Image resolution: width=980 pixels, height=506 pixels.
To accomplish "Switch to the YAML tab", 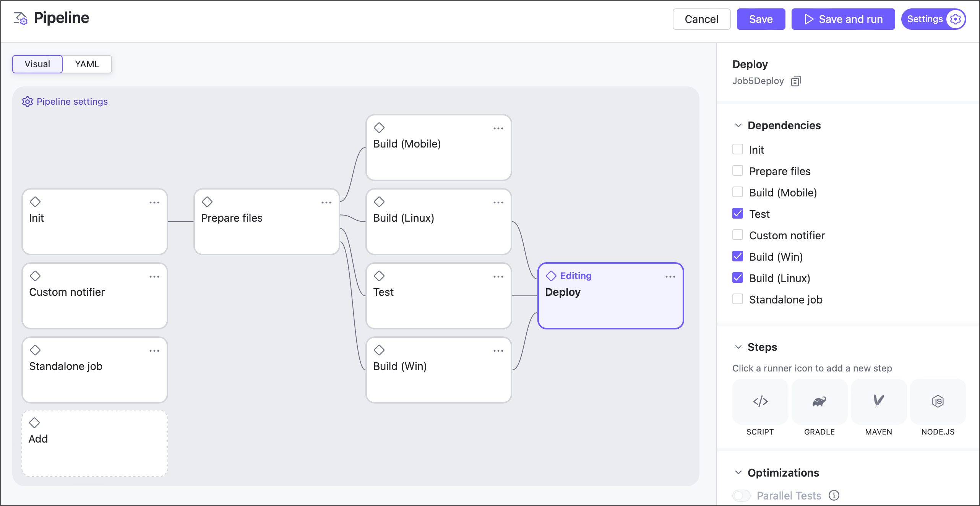I will (87, 64).
